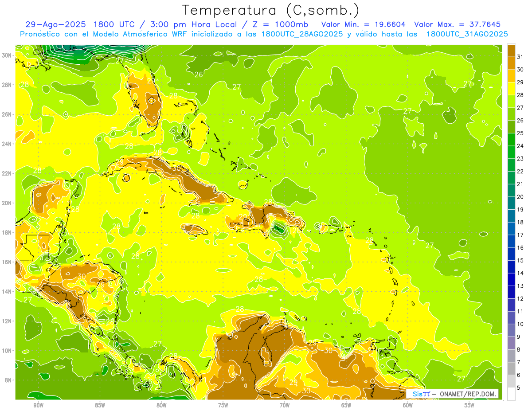Click the colorbar label '20'

[520, 197]
